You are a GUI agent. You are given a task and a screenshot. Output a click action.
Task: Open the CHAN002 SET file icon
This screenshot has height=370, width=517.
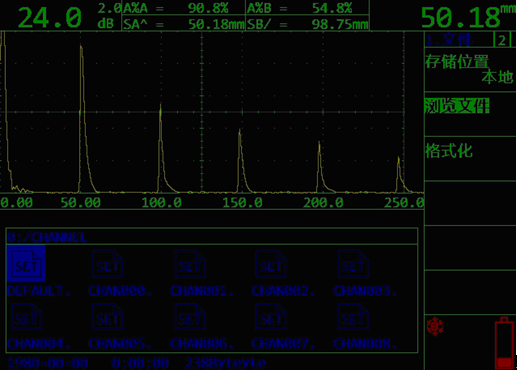271,265
